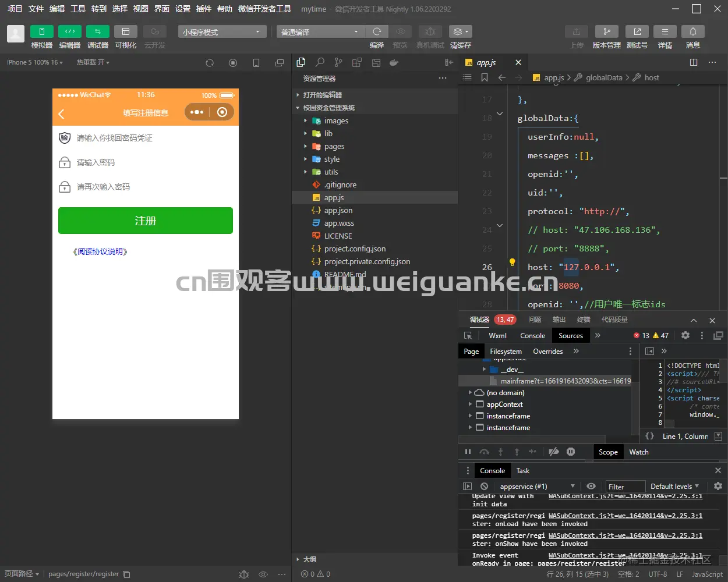Image resolution: width=728 pixels, height=582 pixels.
Task: Open the 普通编译 compile mode dropdown
Action: point(320,31)
